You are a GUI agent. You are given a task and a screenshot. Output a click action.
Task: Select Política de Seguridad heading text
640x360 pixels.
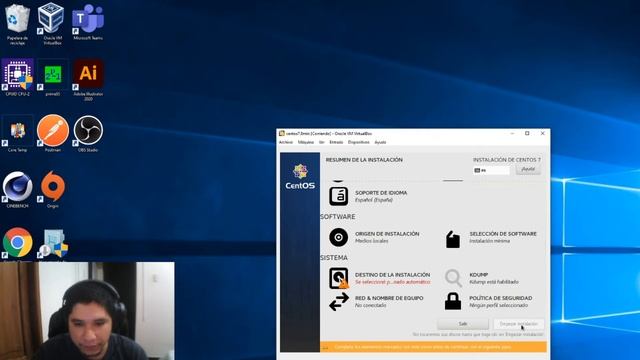point(500,298)
